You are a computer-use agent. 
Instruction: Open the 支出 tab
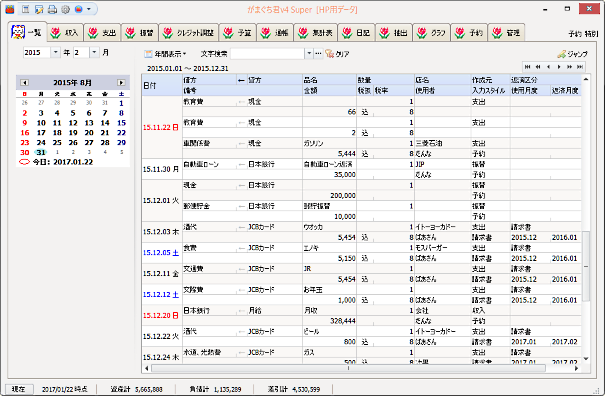[x=103, y=33]
